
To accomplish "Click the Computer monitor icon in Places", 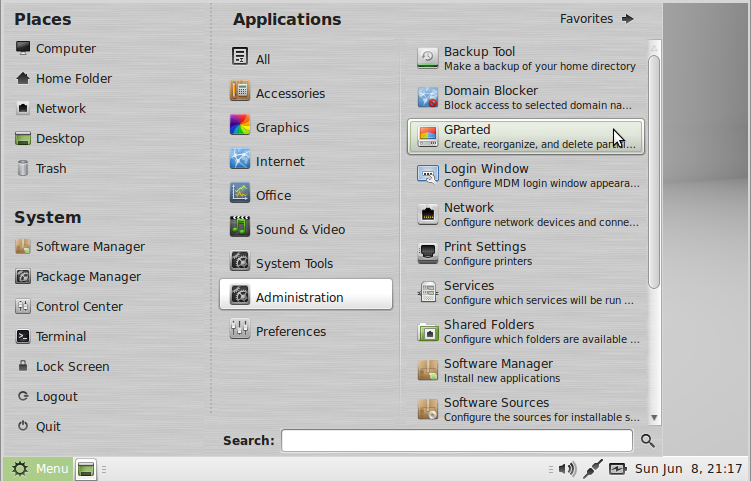I will (23, 48).
